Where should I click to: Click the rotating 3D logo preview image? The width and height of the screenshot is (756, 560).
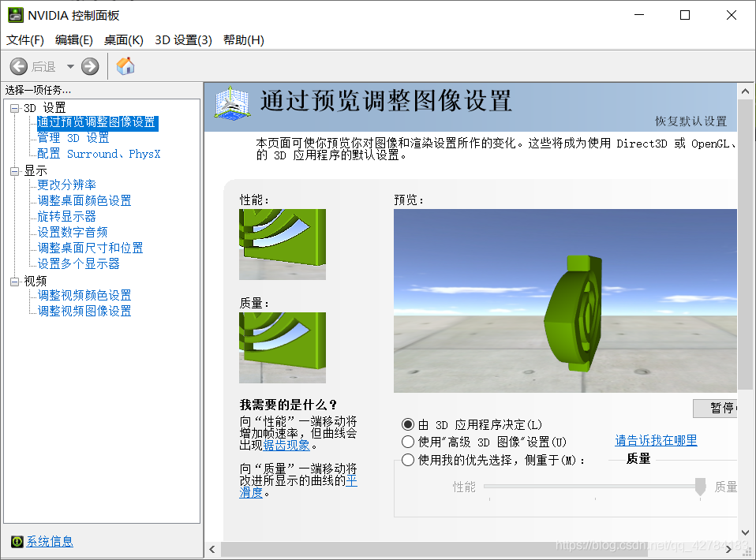(x=565, y=301)
